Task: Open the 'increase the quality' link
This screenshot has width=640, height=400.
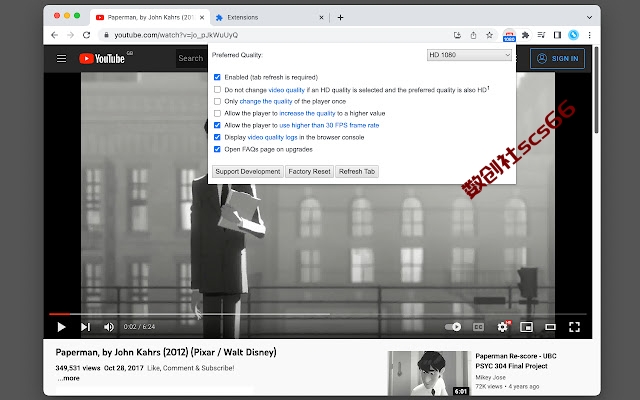Action: click(x=307, y=113)
